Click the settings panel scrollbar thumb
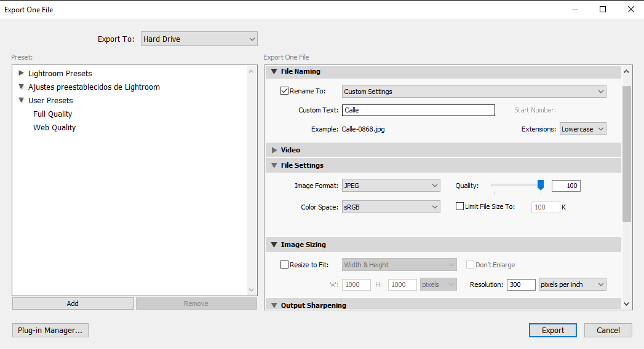Screen dimensions: 644x349 click(x=626, y=154)
